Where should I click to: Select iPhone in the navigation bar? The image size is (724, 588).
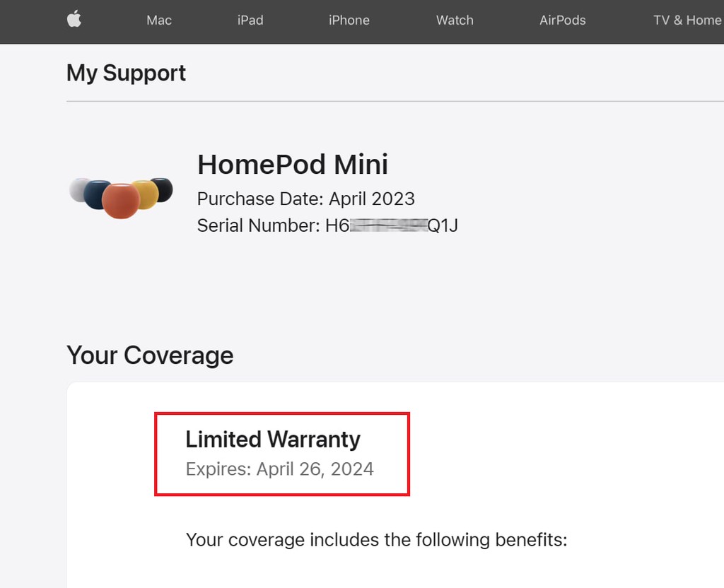coord(349,20)
